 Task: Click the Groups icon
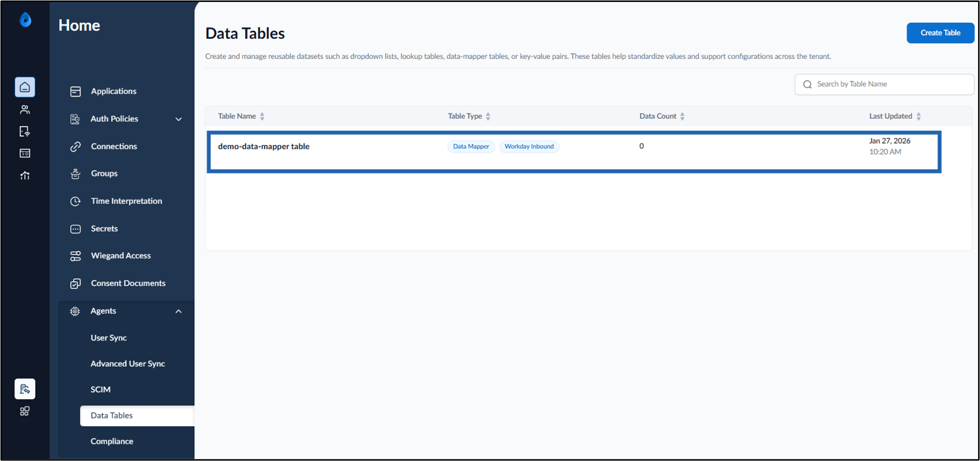76,174
